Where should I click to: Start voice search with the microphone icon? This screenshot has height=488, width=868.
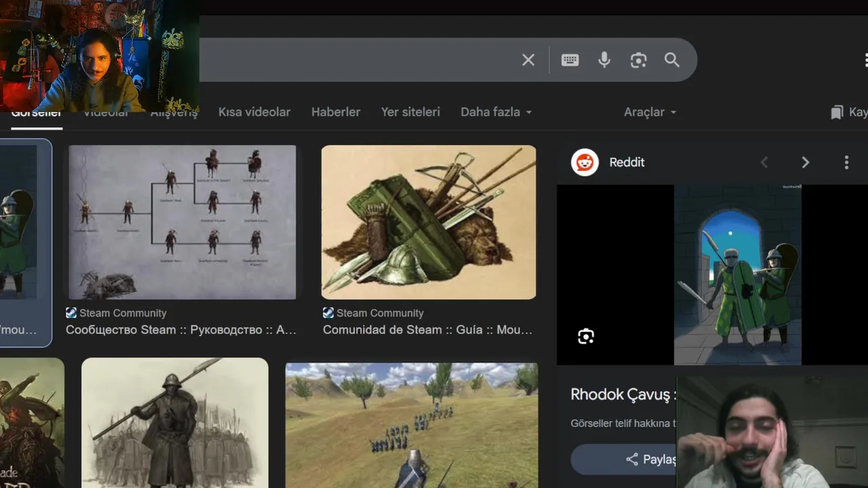[x=604, y=60]
